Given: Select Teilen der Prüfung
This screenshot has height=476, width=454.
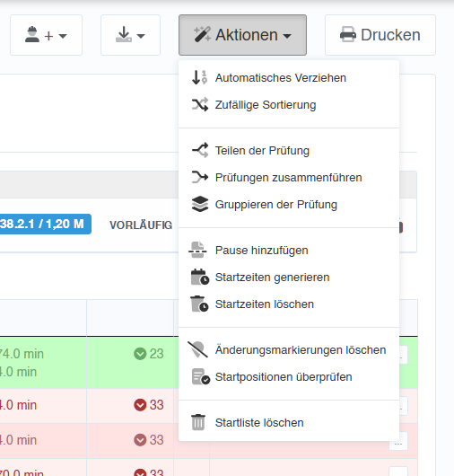Looking at the screenshot, I should [x=289, y=151].
